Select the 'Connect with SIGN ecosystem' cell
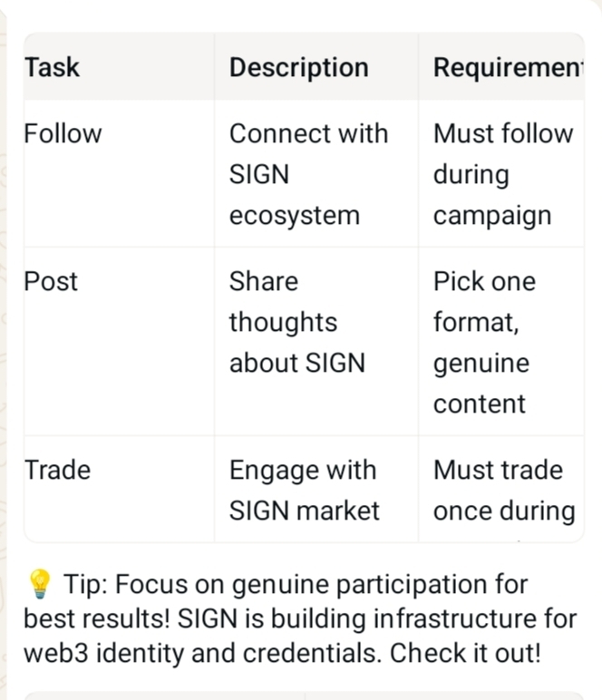 [x=308, y=174]
